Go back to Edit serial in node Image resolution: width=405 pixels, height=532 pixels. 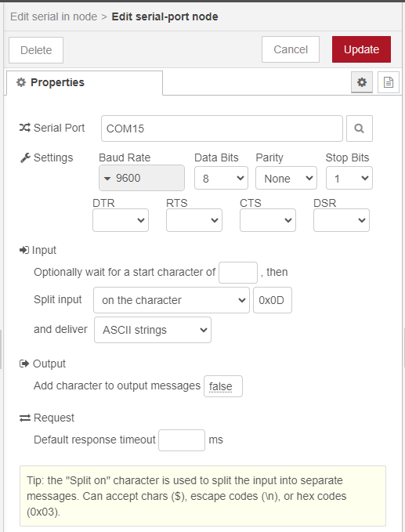click(53, 16)
